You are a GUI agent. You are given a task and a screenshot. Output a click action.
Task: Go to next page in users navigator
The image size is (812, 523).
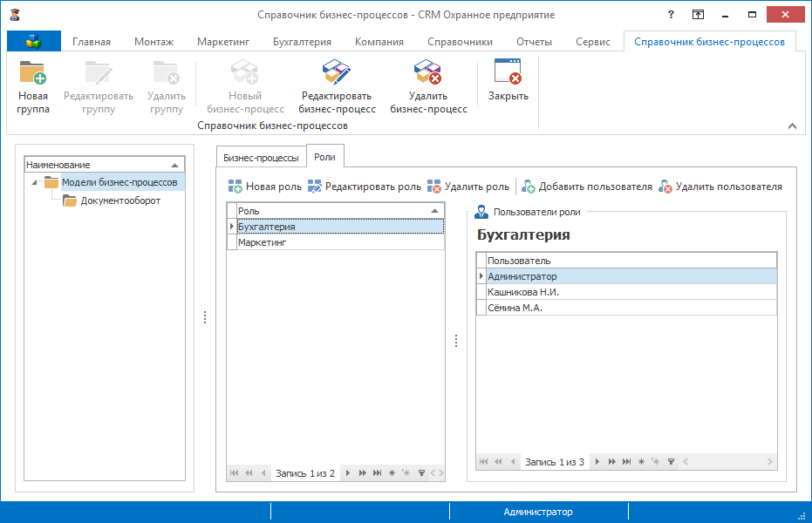point(612,461)
